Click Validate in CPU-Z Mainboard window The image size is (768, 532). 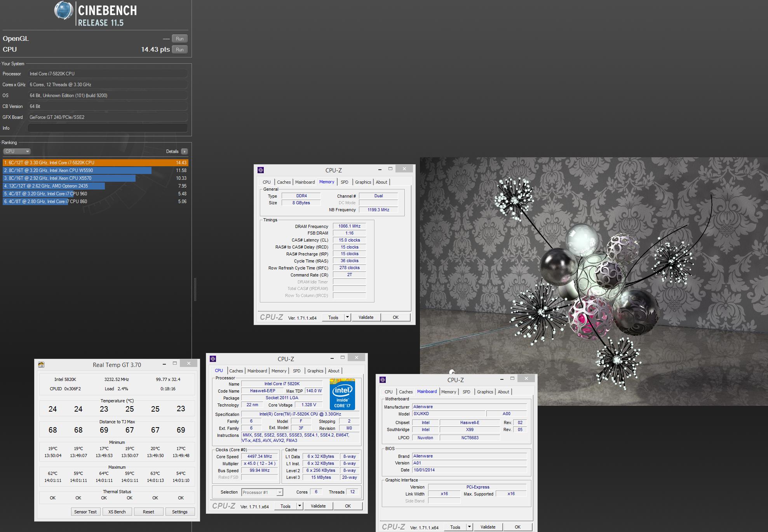[x=488, y=527]
